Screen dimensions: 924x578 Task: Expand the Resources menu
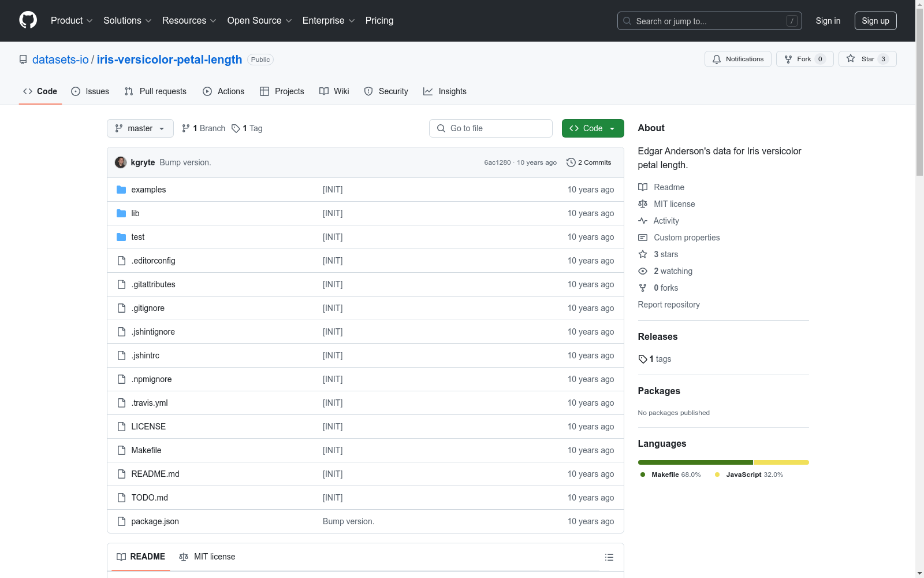(x=189, y=20)
